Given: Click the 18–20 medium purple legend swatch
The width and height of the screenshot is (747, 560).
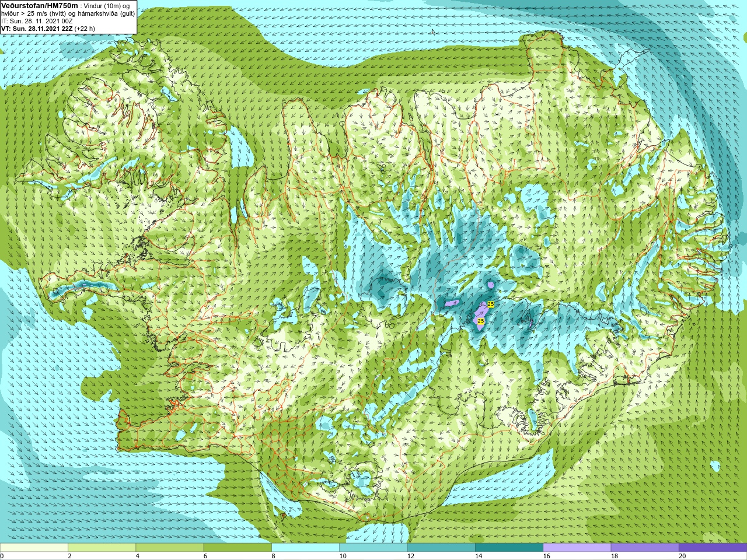Looking at the screenshot, I should (x=645, y=548).
